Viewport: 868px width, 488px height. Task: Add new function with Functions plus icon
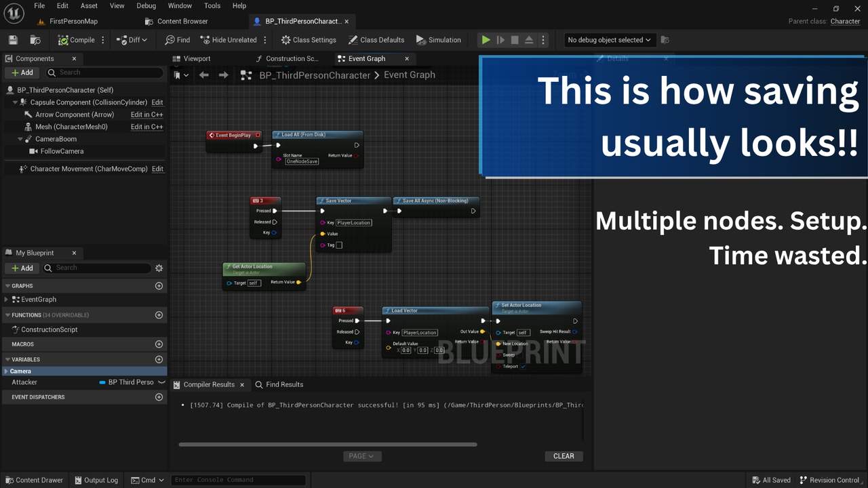point(159,315)
